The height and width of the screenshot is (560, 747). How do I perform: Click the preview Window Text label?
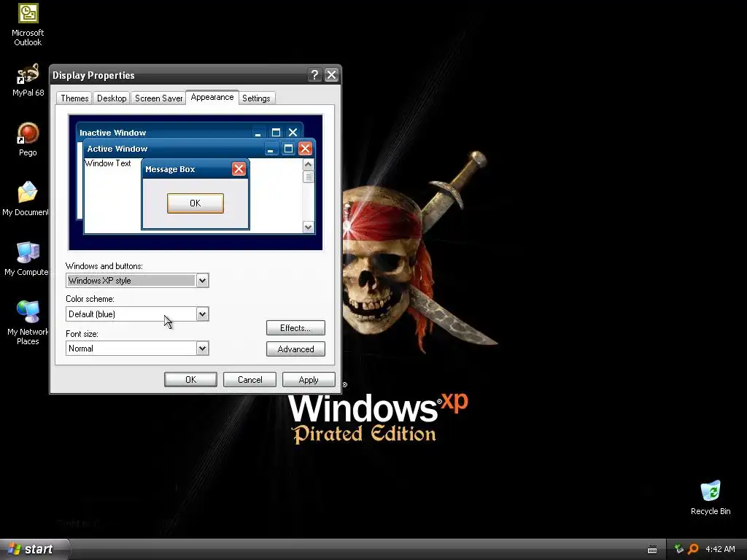pyautogui.click(x=108, y=163)
